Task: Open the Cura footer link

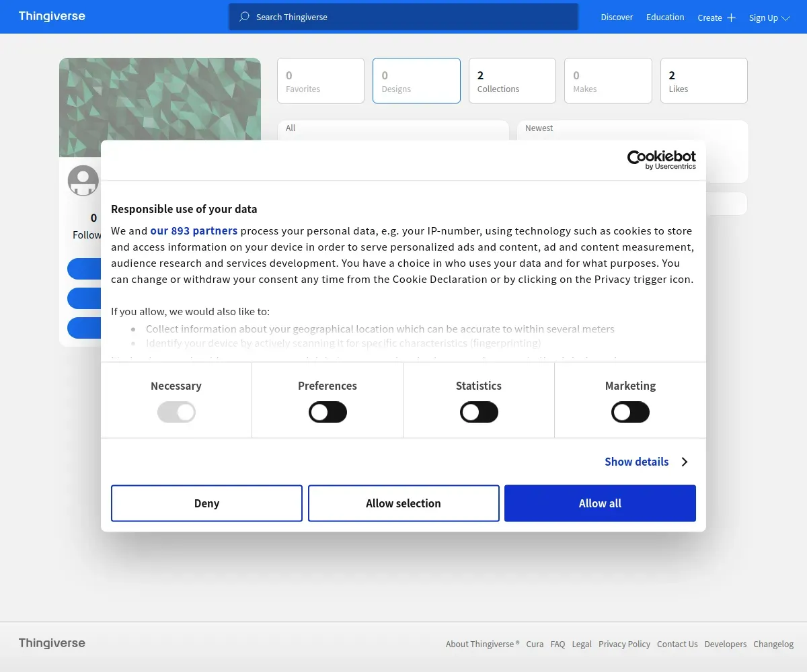Action: 535,644
